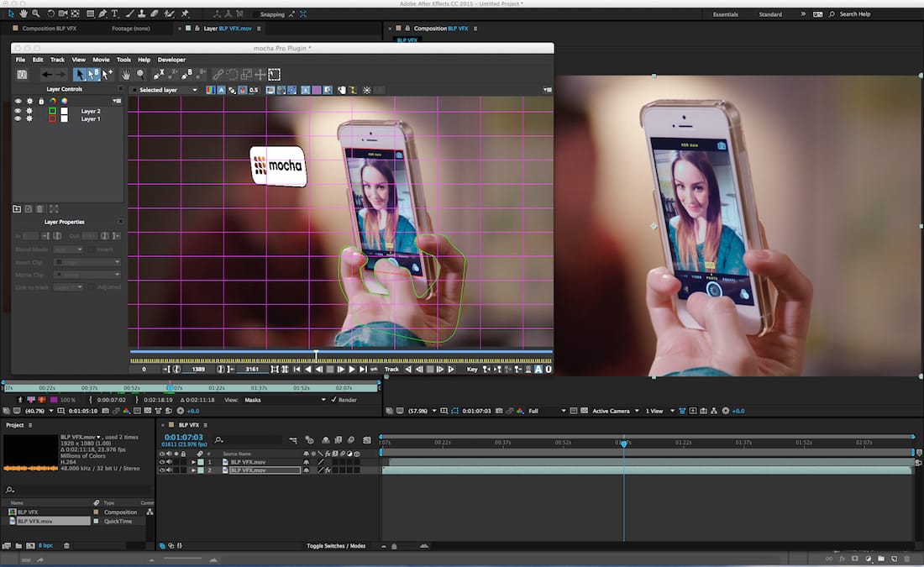Toggle Snapping option in toolbar
924x567 pixels.
(272, 14)
